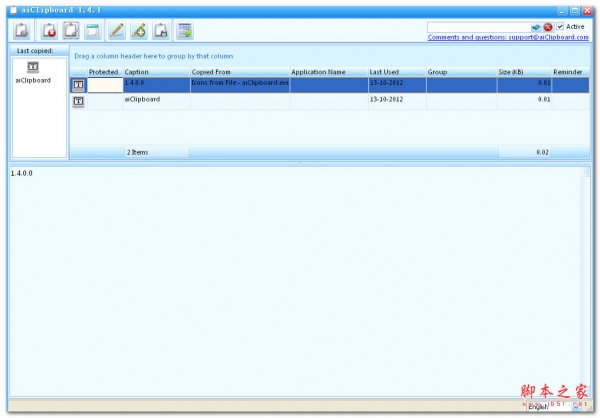
Task: Click the Last copied text clip icon
Action: click(33, 67)
